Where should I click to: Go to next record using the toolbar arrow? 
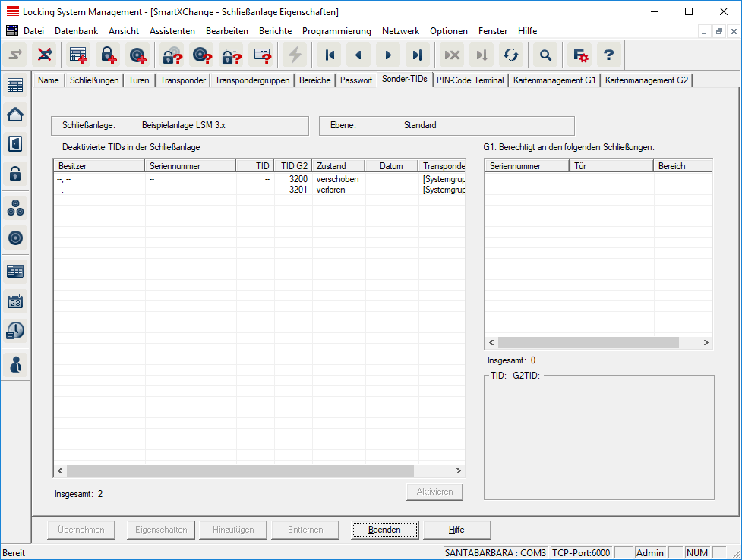(387, 55)
